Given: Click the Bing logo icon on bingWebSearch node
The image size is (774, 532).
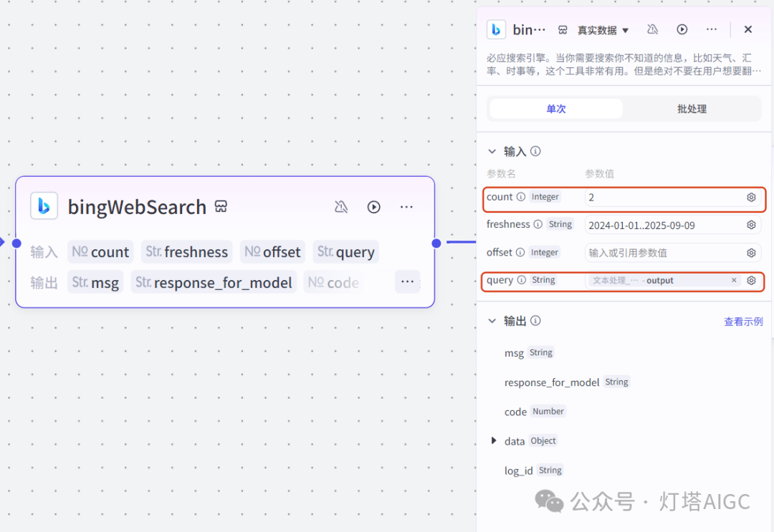Looking at the screenshot, I should (x=44, y=205).
